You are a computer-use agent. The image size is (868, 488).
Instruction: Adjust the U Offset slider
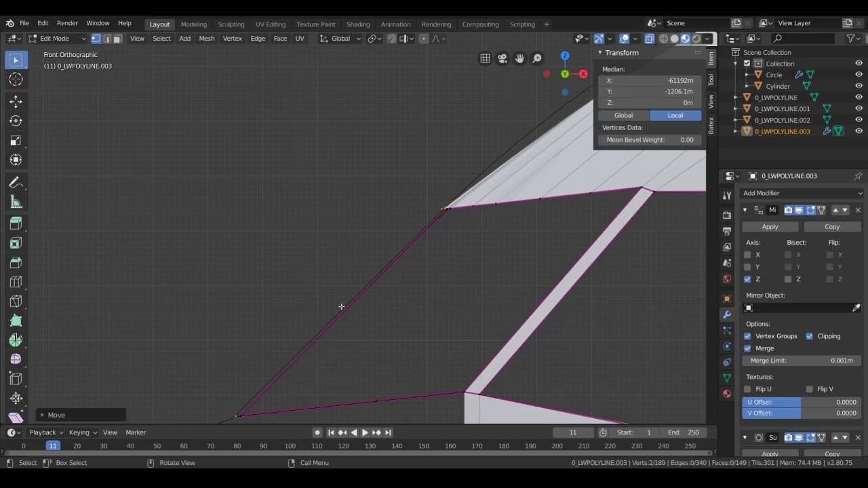[802, 402]
